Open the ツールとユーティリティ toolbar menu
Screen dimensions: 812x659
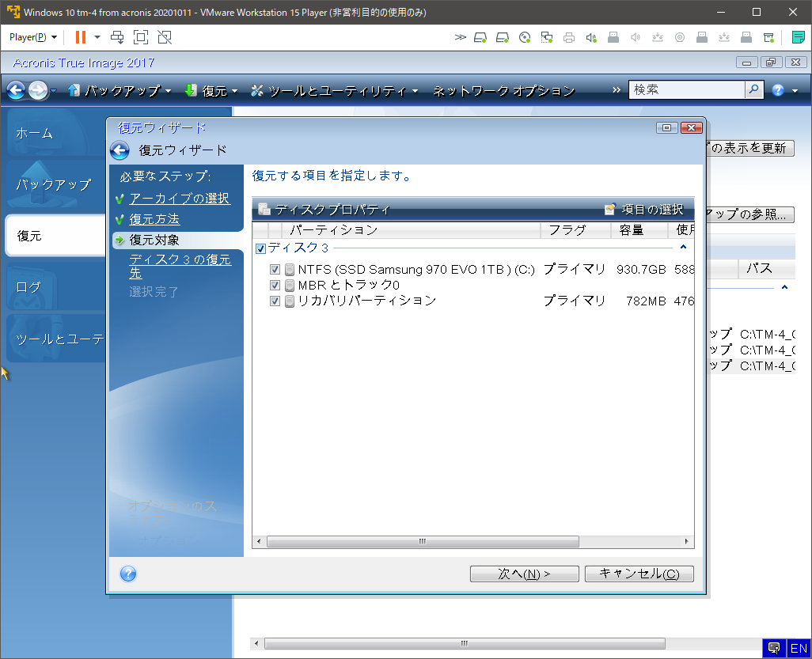point(335,91)
